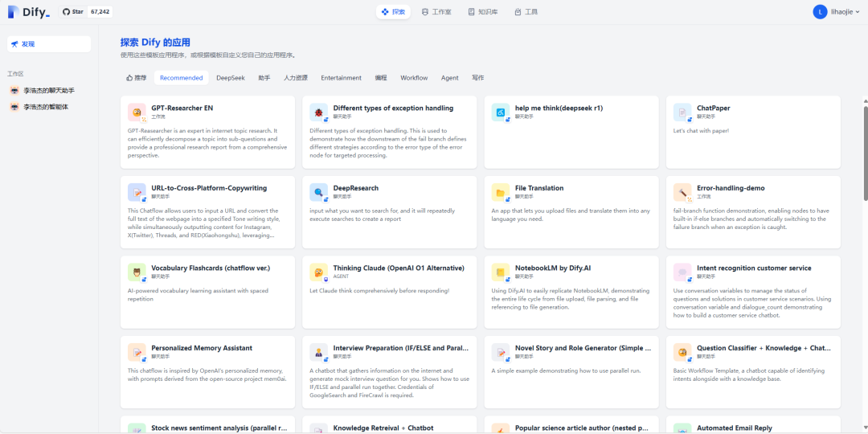
Task: Filter apps by 写作 category
Action: coord(477,78)
